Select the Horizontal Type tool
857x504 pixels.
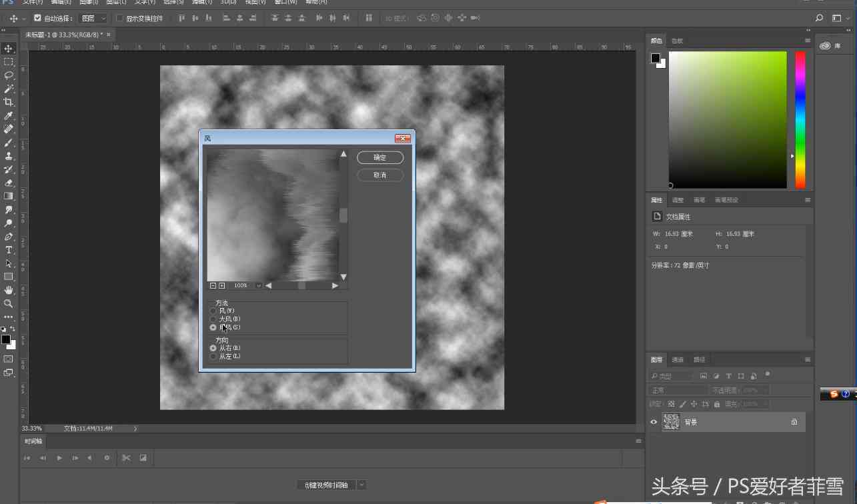tap(9, 250)
